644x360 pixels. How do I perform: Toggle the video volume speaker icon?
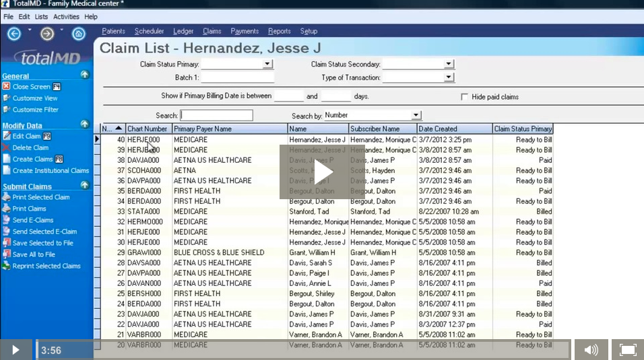pos(591,350)
